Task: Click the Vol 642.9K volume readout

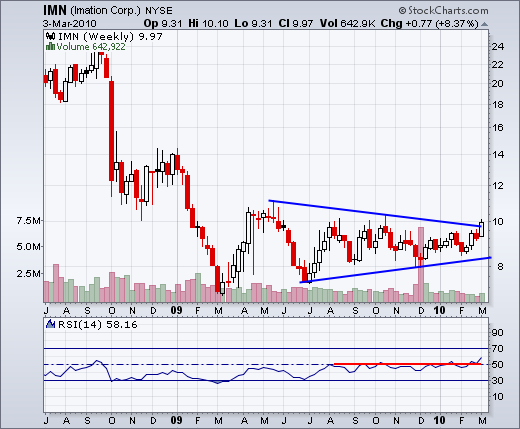Action: pos(347,24)
